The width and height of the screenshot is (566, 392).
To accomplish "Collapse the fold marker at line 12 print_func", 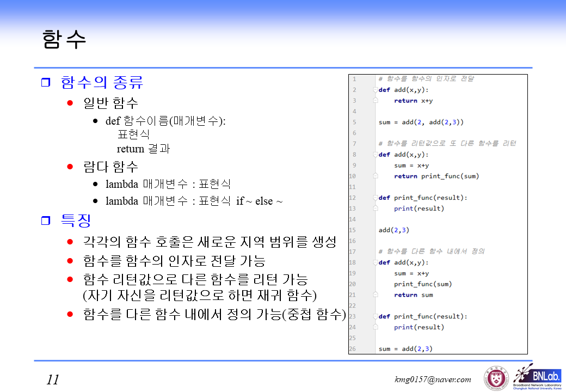I will 376,198.
